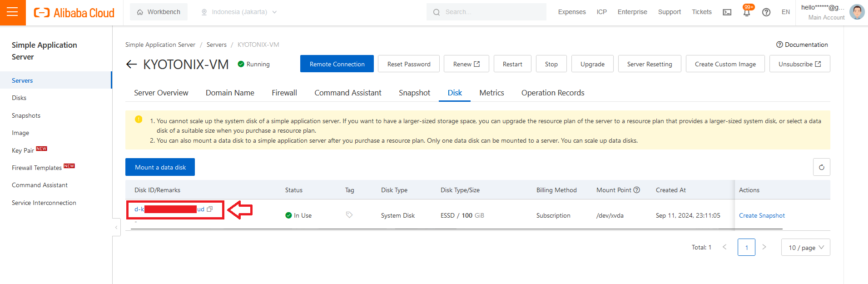Screen dimensions: 868x284
Task: Show the Mount Point help tooltip
Action: [x=637, y=190]
